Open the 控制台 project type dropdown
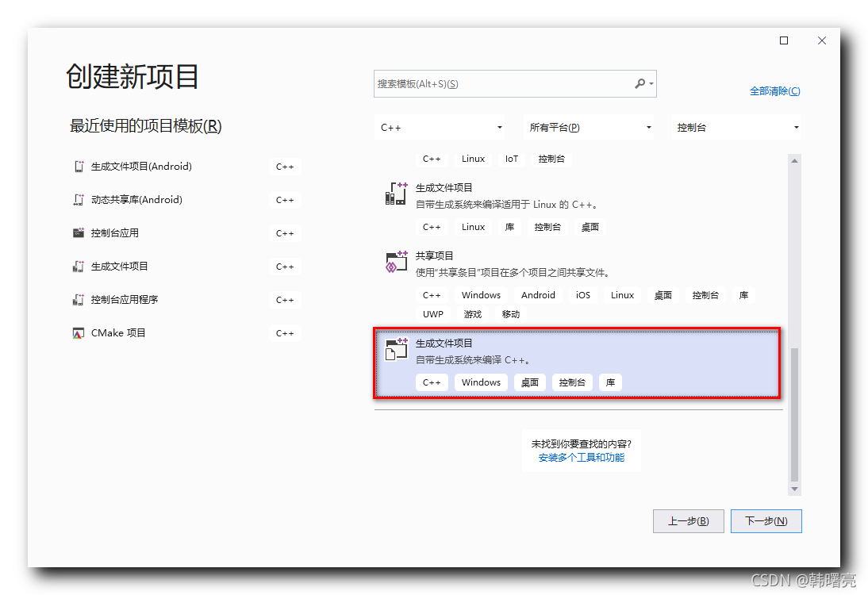Screen dimensions: 868x595 (735, 127)
